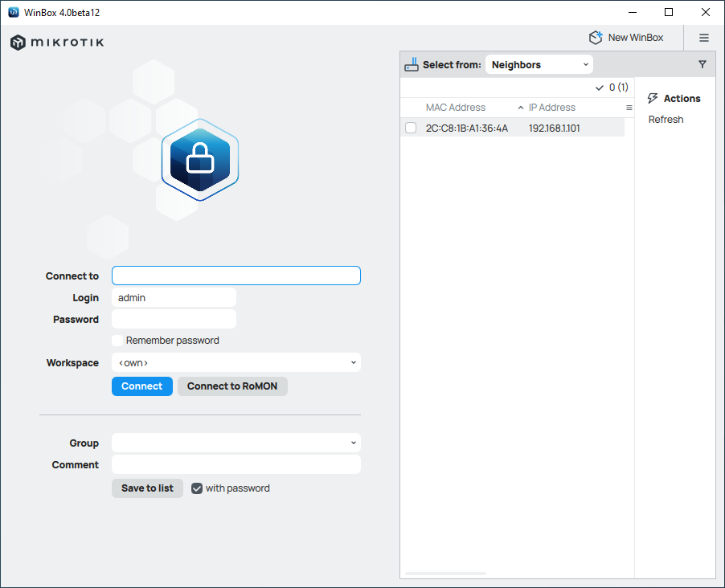This screenshot has height=588, width=725.
Task: Select the checkbox for 2C:C8:1B:A1:36:4A
Action: (x=411, y=128)
